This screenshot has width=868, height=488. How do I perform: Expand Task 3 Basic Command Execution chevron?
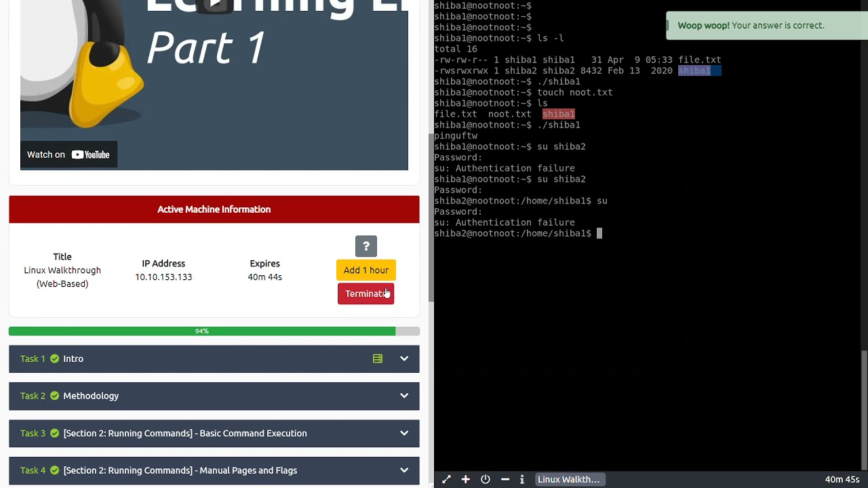(404, 433)
